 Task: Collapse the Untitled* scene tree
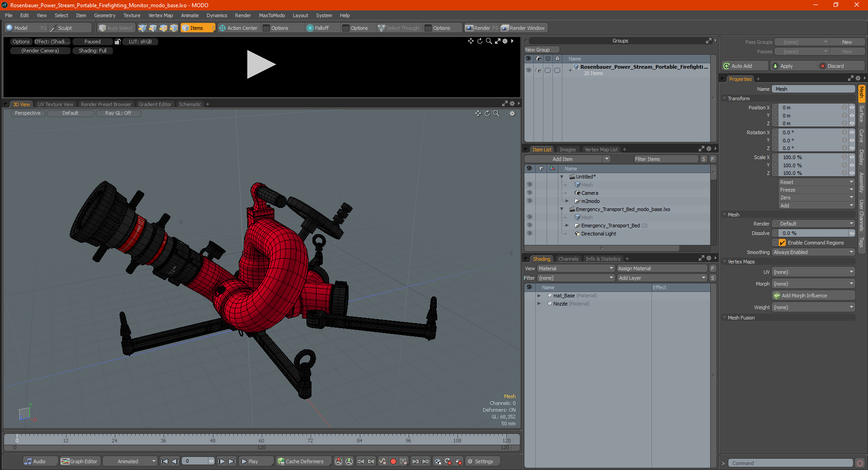point(562,177)
